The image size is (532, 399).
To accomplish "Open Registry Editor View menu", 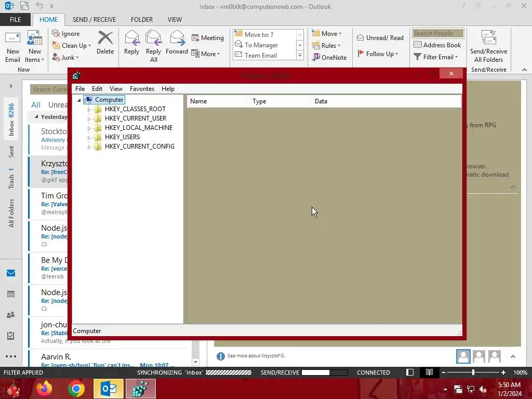I will [x=116, y=88].
